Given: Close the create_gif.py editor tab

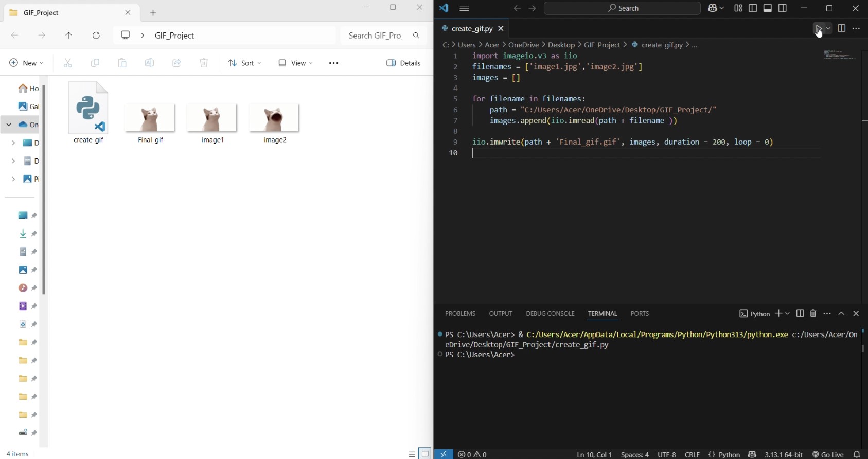Looking at the screenshot, I should click(x=501, y=29).
